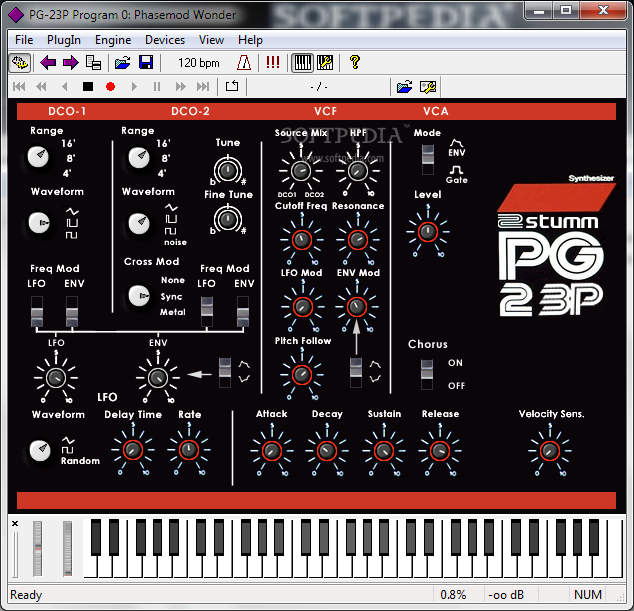Click the DCO-1 Range selector knob
The width and height of the screenshot is (634, 611).
38,157
